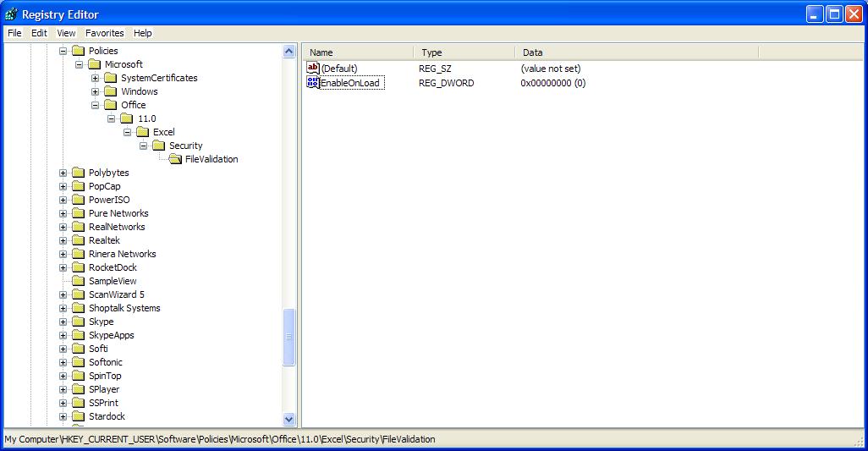Image resolution: width=868 pixels, height=451 pixels.
Task: Open the Favorites menu
Action: tap(105, 33)
